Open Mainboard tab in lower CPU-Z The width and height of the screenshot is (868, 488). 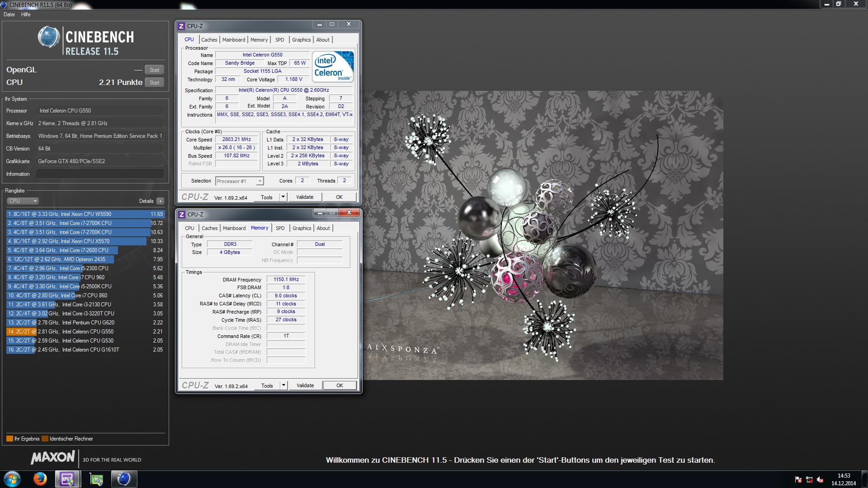(234, 228)
